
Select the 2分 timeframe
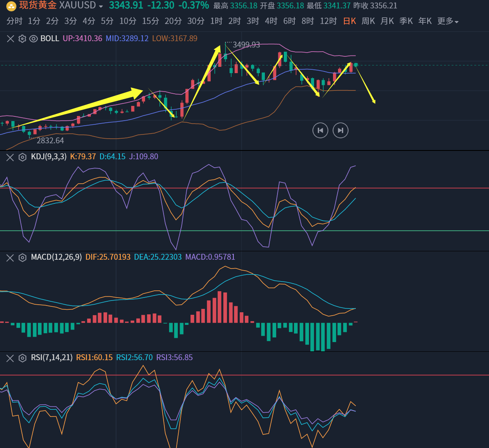[x=53, y=21]
